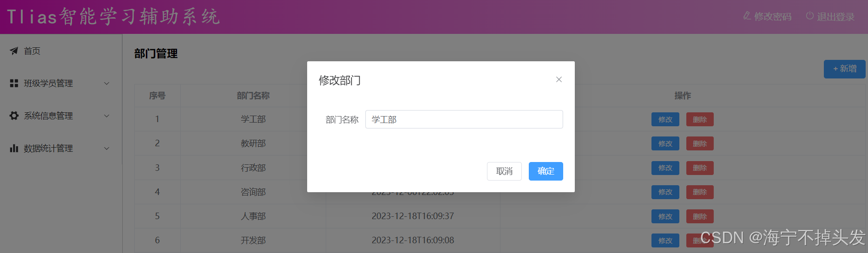
Task: Click the 序号 column header
Action: [x=157, y=96]
